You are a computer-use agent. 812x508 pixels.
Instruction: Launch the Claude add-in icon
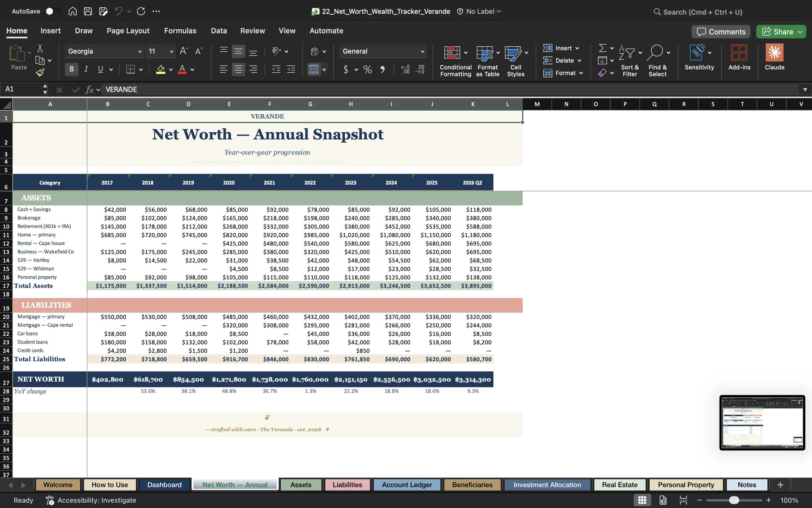point(775,53)
